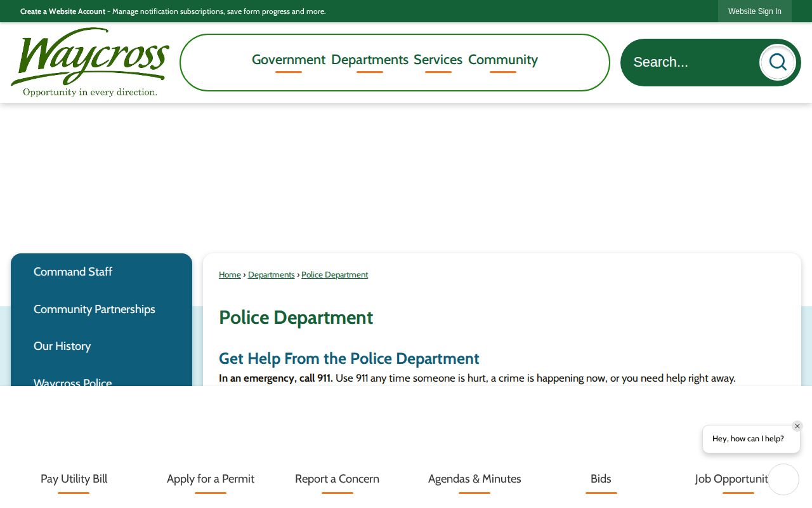Click the Website Sign In button
The image size is (812, 508).
(x=755, y=11)
